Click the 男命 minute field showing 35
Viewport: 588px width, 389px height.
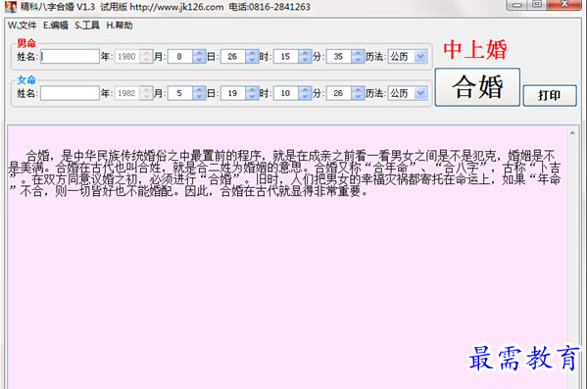pyautogui.click(x=339, y=57)
